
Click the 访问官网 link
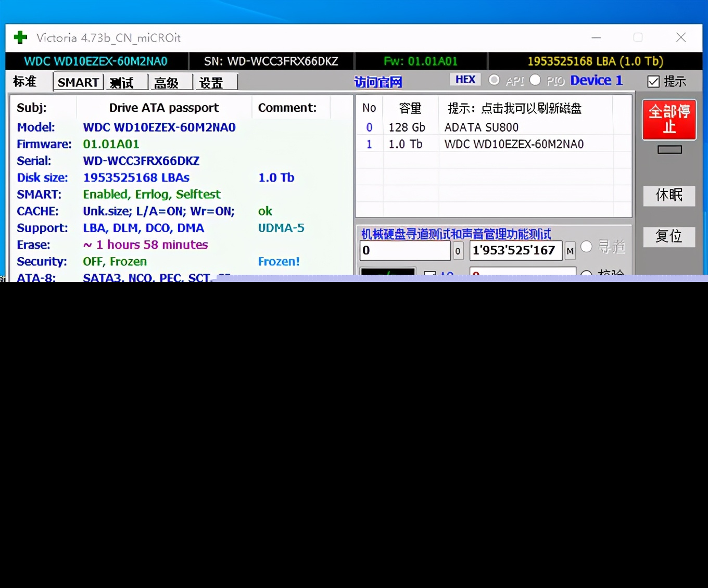coord(378,82)
